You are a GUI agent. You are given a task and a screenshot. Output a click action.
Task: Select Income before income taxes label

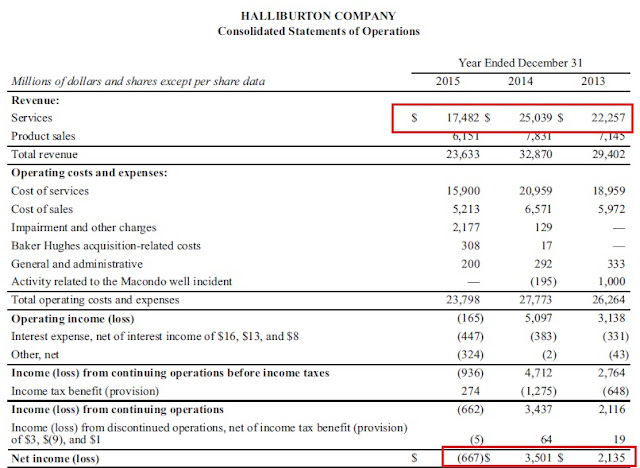click(x=170, y=373)
